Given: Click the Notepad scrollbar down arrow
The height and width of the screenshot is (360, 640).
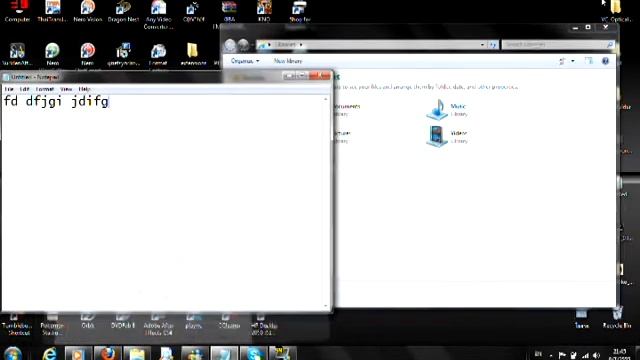Looking at the screenshot, I should click(326, 306).
